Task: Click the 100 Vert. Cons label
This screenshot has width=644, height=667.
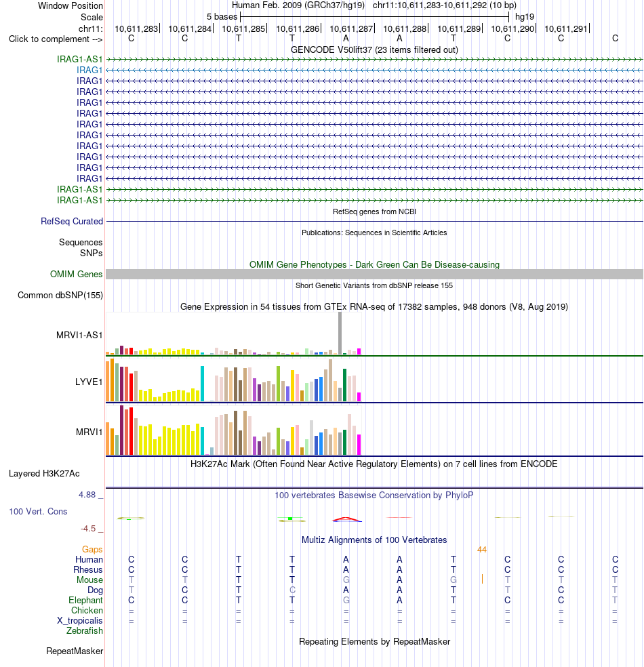Action: [x=38, y=512]
